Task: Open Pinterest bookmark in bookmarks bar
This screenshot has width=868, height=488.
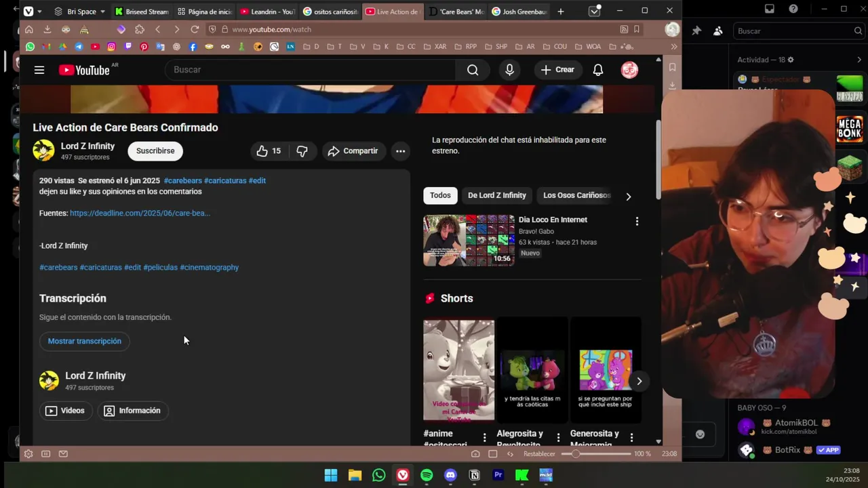Action: click(144, 47)
